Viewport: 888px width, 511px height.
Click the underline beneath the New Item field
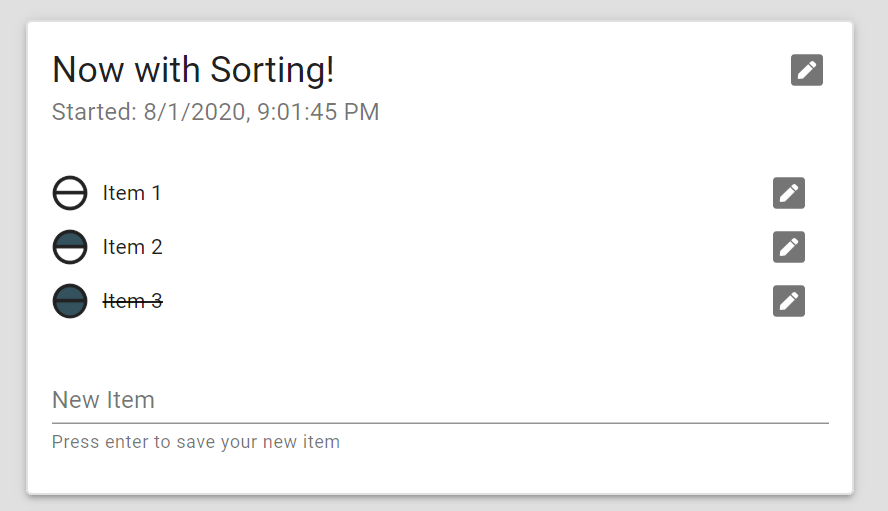click(440, 423)
